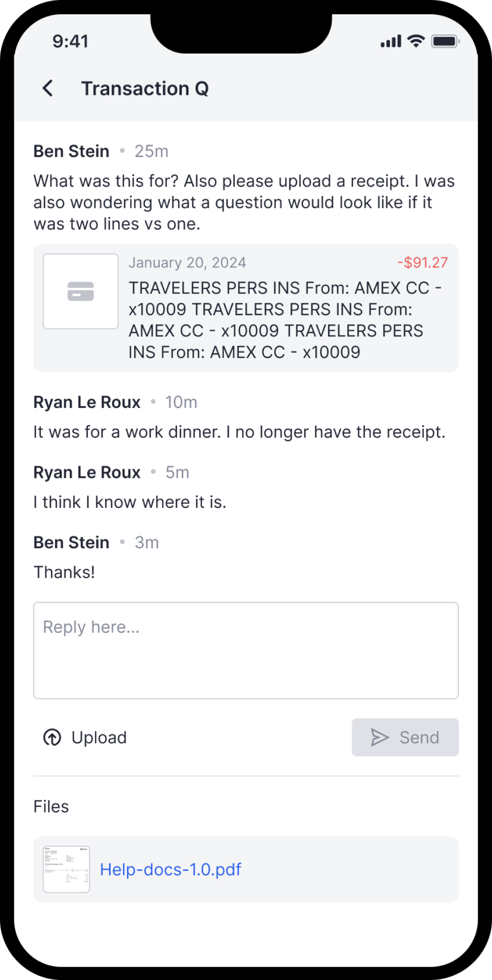
Task: Tap the battery indicator in the status bar
Action: pyautogui.click(x=445, y=40)
